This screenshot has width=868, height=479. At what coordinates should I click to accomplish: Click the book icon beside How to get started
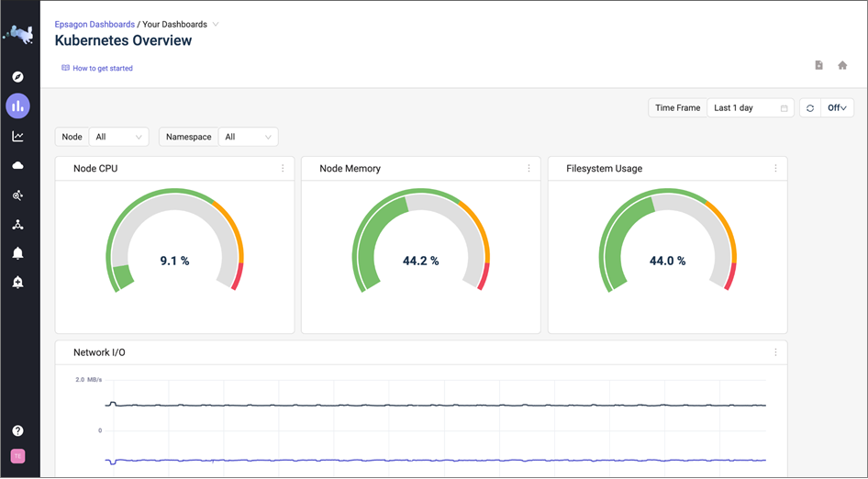tap(65, 68)
